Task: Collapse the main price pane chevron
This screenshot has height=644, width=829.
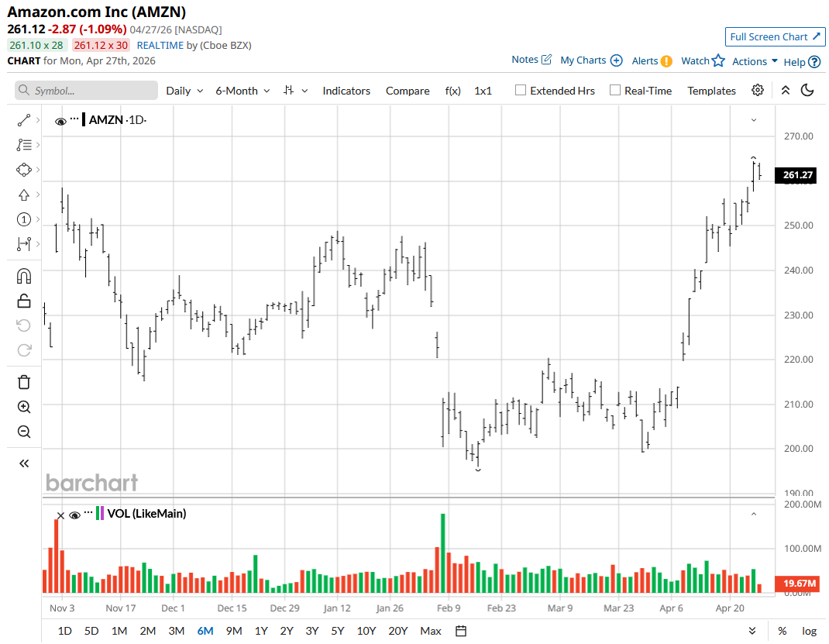Action: coord(754,120)
